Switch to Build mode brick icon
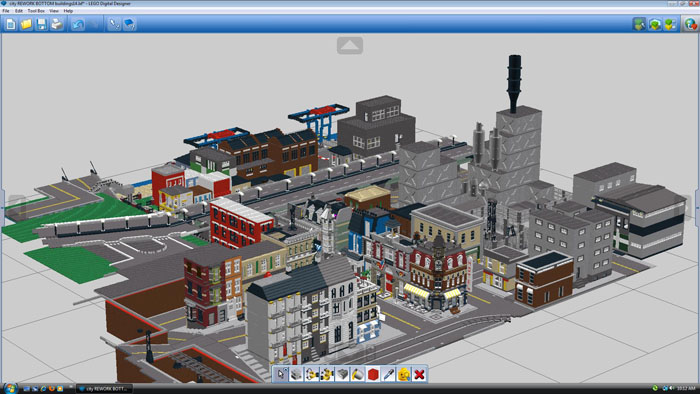Image resolution: width=700 pixels, height=394 pixels. click(x=639, y=24)
